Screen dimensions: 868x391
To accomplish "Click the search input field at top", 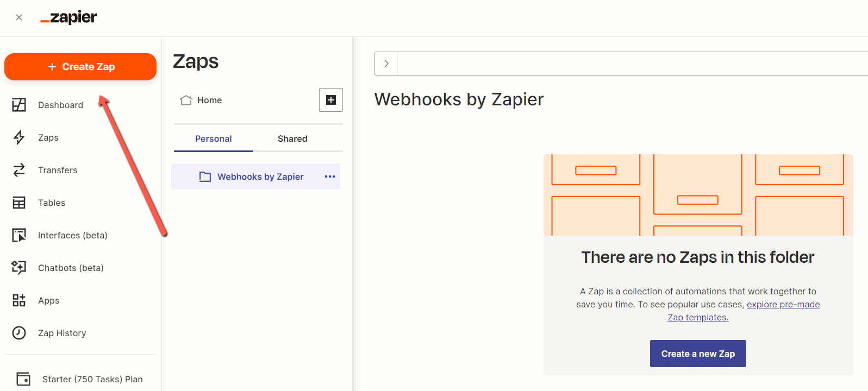I will (x=633, y=64).
